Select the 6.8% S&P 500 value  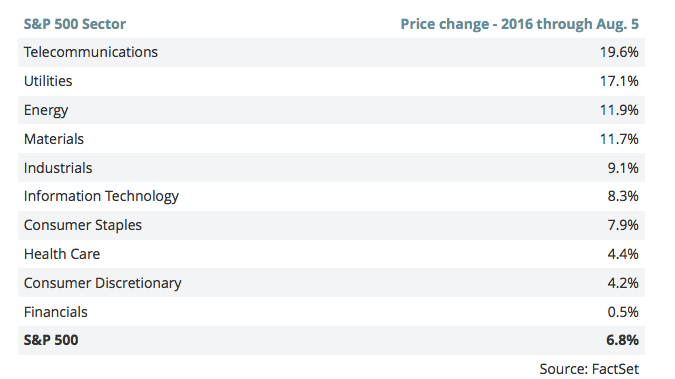(x=622, y=340)
